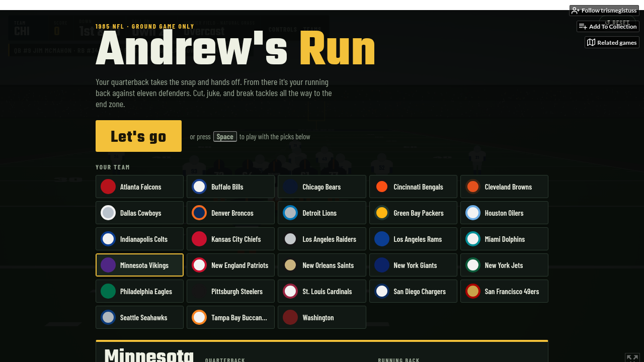Pick the Seattle Seahawks team
This screenshot has height=362, width=644.
click(139, 317)
